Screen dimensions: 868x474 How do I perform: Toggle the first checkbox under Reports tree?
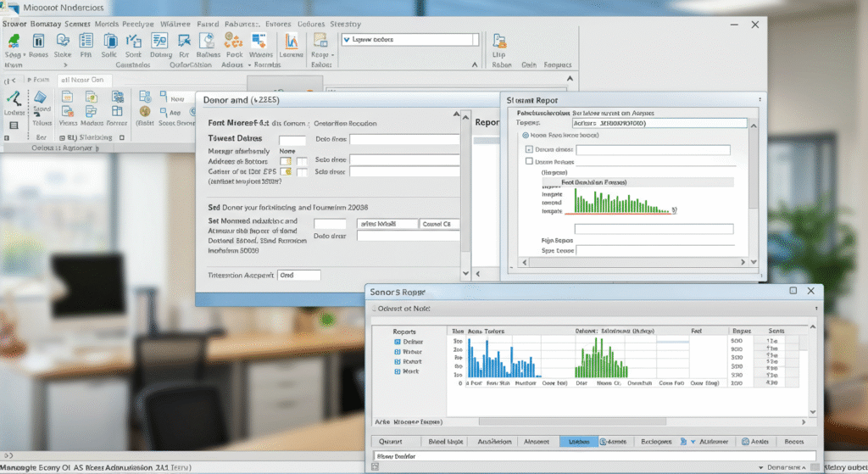point(398,341)
